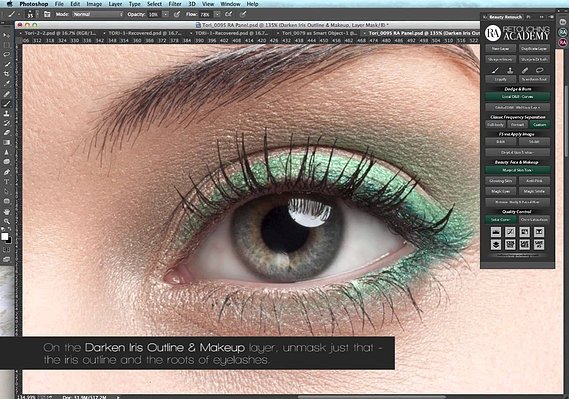
Task: Click the lasso icon in Beauty Retouch panel
Action: (540, 70)
